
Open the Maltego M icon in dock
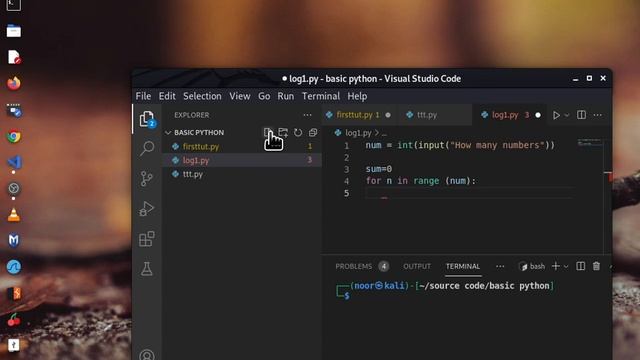(x=14, y=240)
